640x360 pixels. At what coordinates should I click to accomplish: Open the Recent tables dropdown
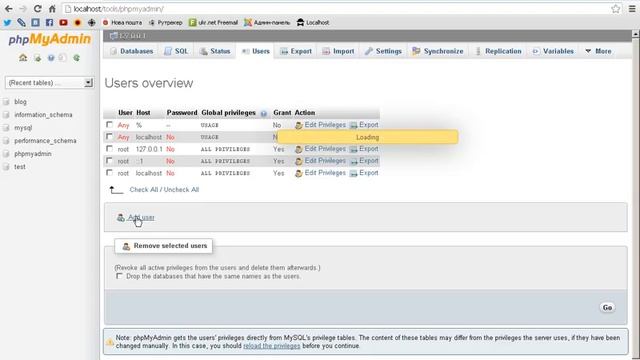pyautogui.click(x=49, y=83)
